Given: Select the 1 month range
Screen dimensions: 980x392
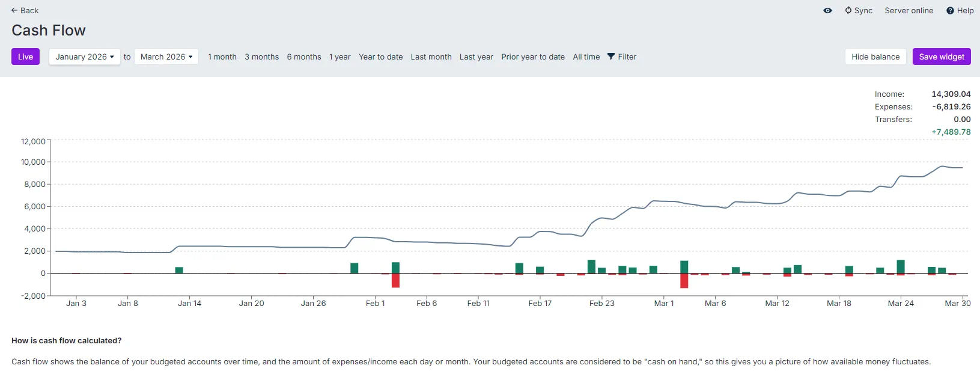Looking at the screenshot, I should (x=222, y=57).
